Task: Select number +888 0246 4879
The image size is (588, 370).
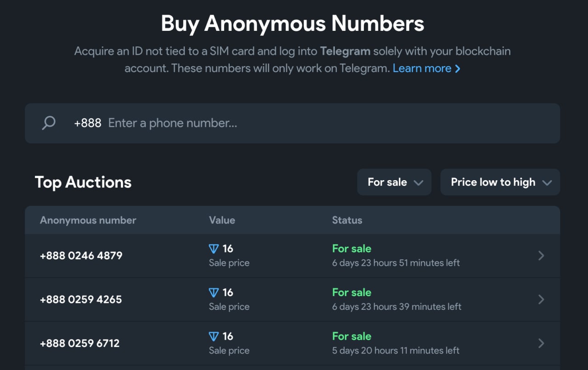Action: [81, 256]
